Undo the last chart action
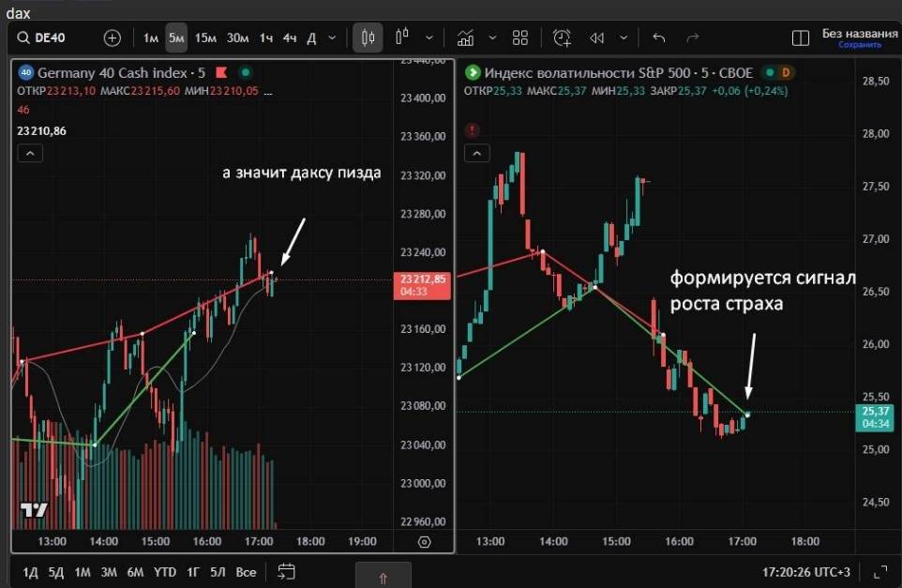This screenshot has width=902, height=588. coord(658,38)
